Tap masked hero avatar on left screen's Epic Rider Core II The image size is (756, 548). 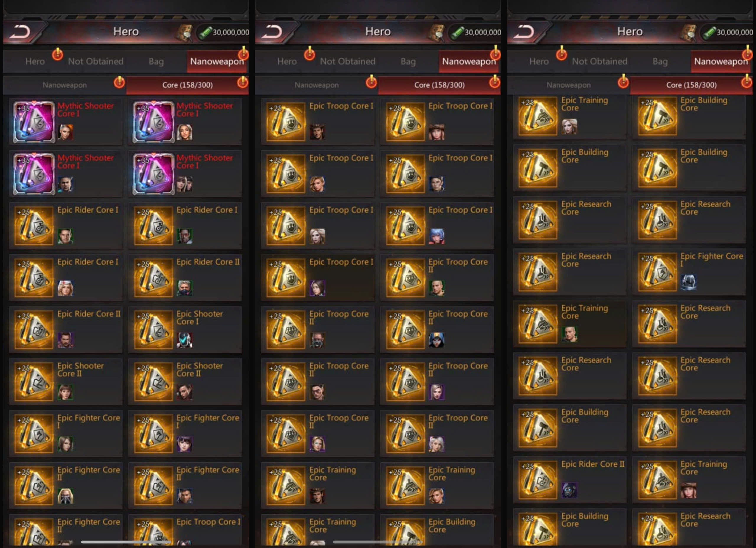coord(184,288)
